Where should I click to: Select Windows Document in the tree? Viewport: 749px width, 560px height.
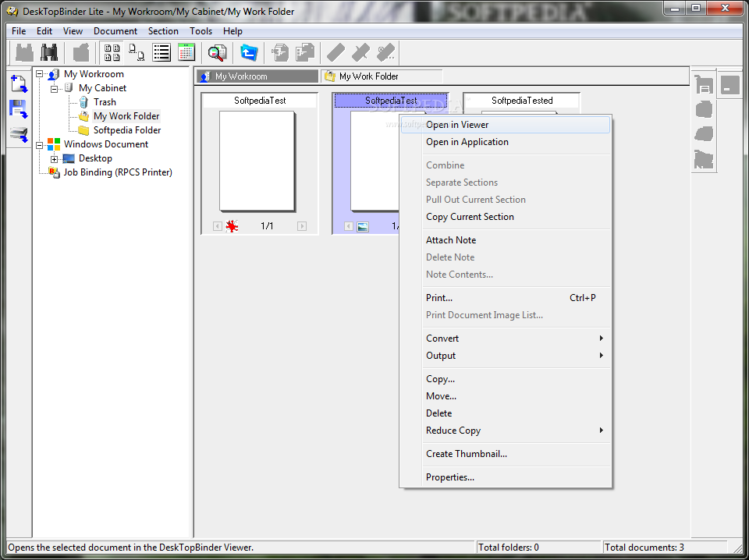click(106, 144)
